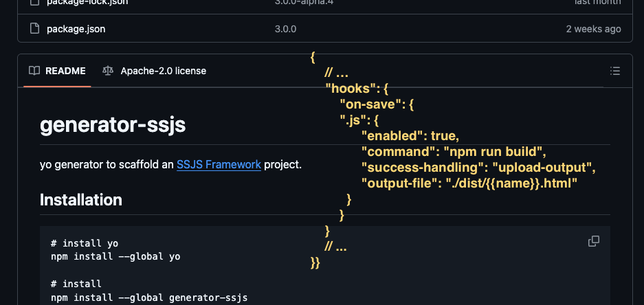Open the README outline menu icon
Image resolution: width=644 pixels, height=305 pixels.
click(x=615, y=71)
